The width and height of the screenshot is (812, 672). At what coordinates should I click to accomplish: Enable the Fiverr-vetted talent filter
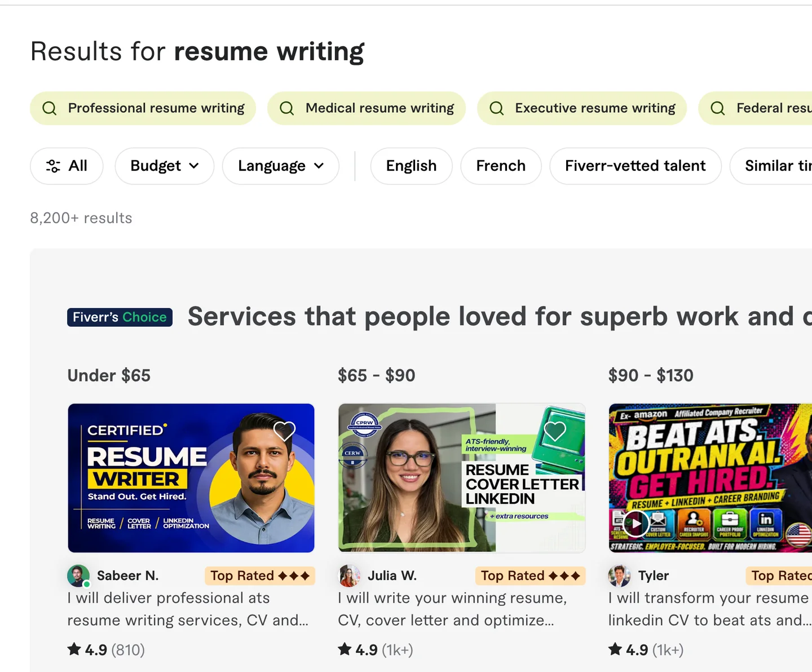636,166
